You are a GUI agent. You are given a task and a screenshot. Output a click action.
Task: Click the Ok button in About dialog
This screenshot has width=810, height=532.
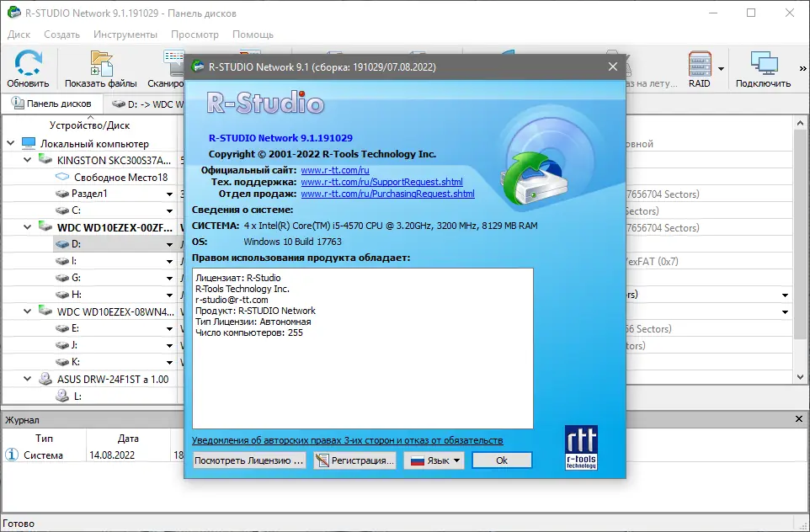[502, 460]
